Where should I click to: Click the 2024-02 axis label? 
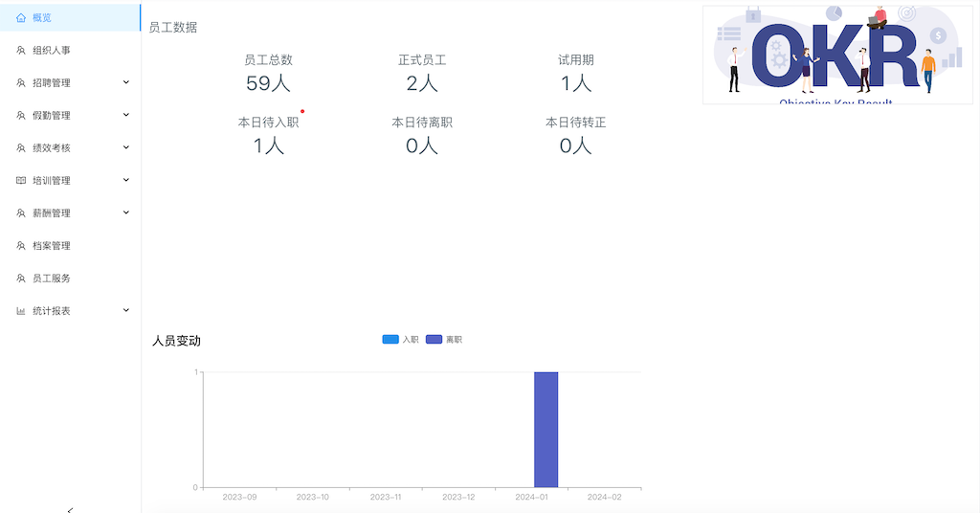(x=605, y=497)
